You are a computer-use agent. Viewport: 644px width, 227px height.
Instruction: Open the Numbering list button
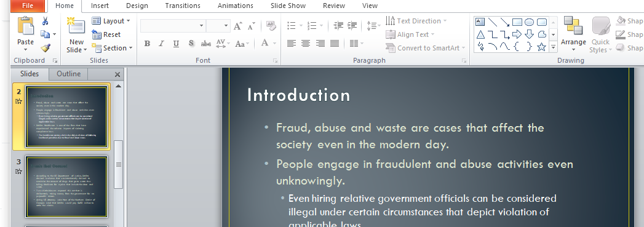point(315,25)
